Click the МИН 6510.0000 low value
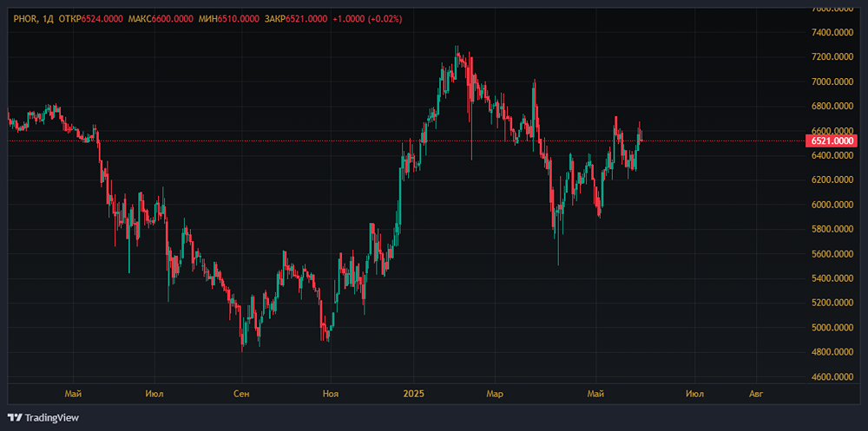Screen dimensions: 868x431 [x=228, y=19]
